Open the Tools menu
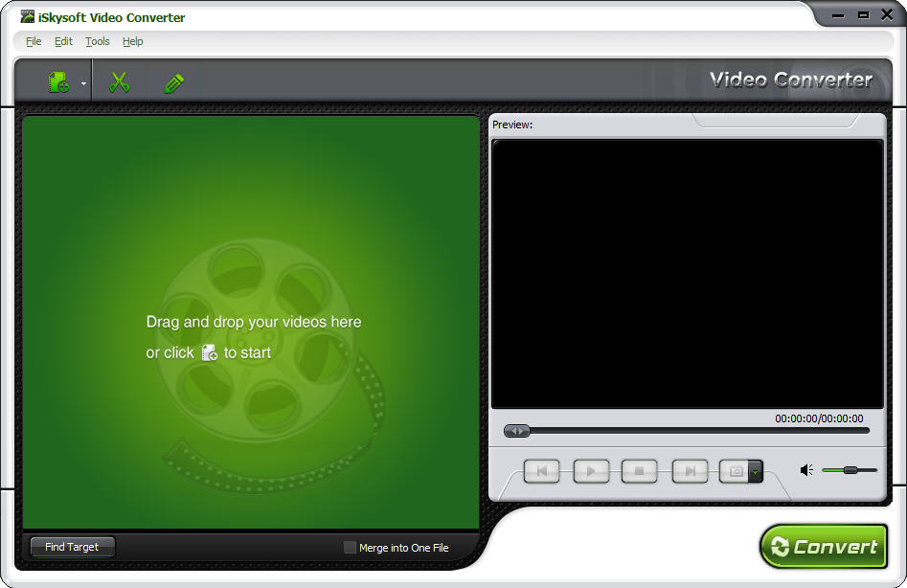The width and height of the screenshot is (907, 588). (97, 41)
